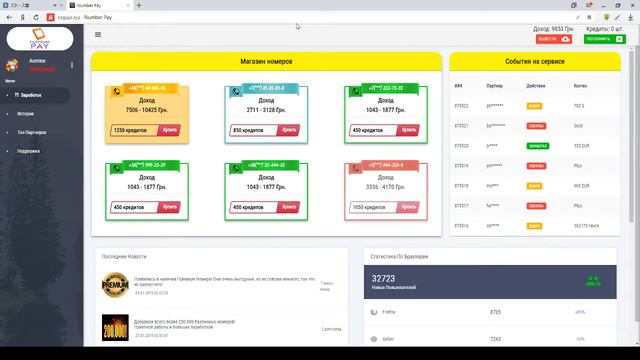
Task: Click the plus icon on the Пополнить button
Action: tap(619, 39)
